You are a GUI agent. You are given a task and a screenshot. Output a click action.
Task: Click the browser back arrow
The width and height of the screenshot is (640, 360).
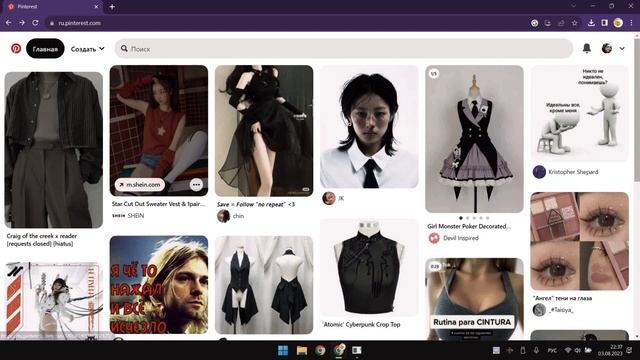9,23
